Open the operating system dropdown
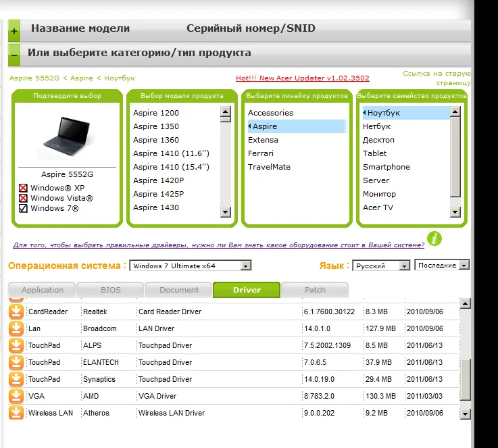The image size is (498, 448). (x=191, y=266)
